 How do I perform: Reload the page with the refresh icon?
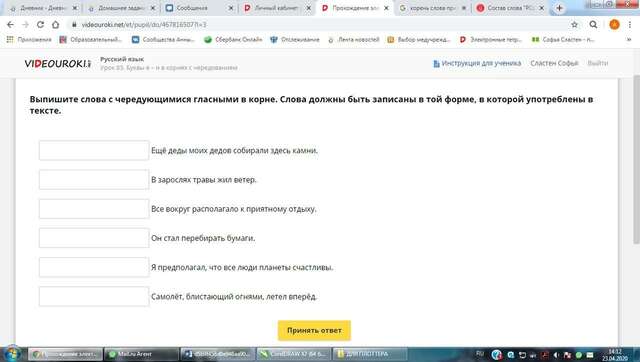(40, 24)
